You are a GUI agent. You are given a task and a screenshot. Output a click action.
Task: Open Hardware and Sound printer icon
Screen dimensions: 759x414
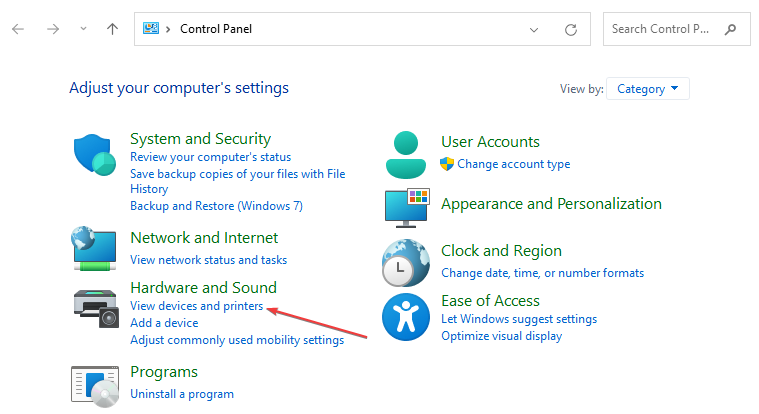point(96,308)
